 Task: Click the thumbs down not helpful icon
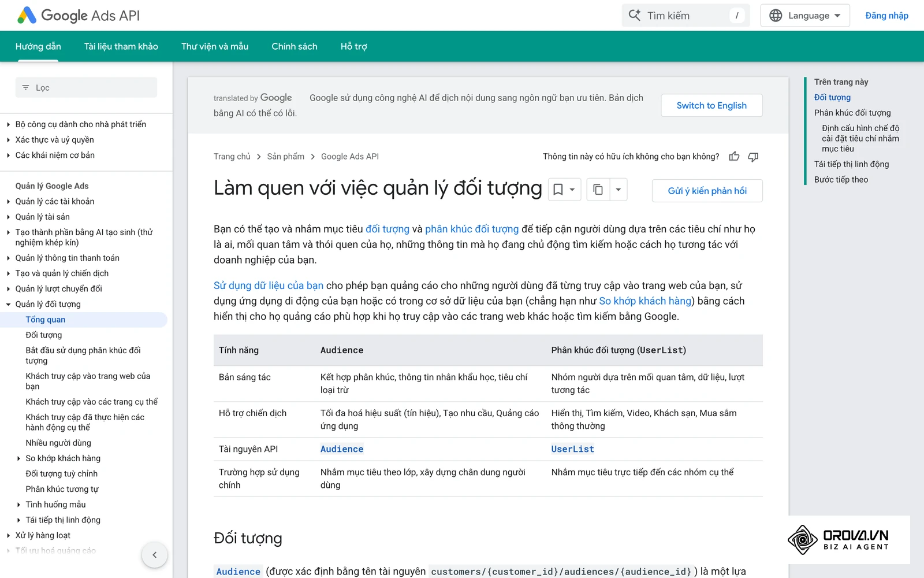tap(753, 157)
